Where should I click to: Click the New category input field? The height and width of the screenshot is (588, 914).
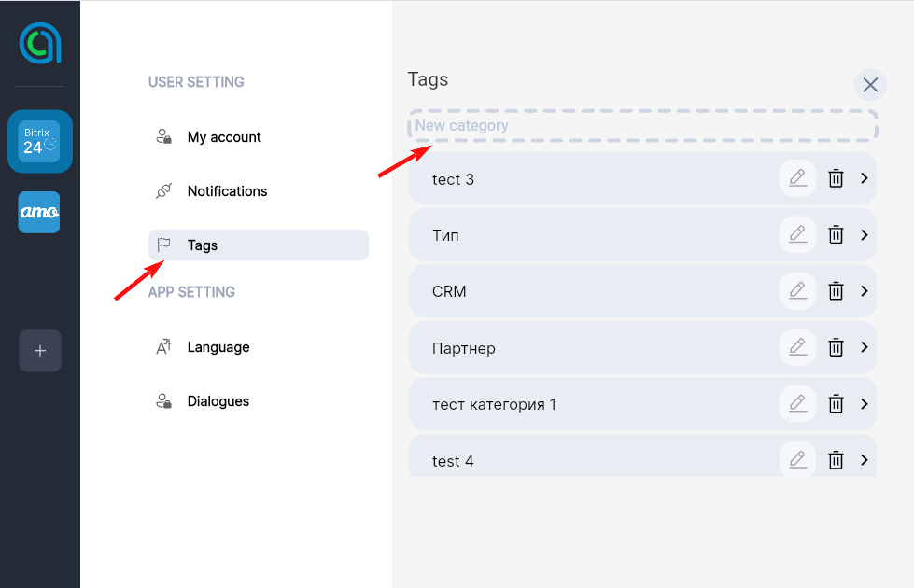642,126
